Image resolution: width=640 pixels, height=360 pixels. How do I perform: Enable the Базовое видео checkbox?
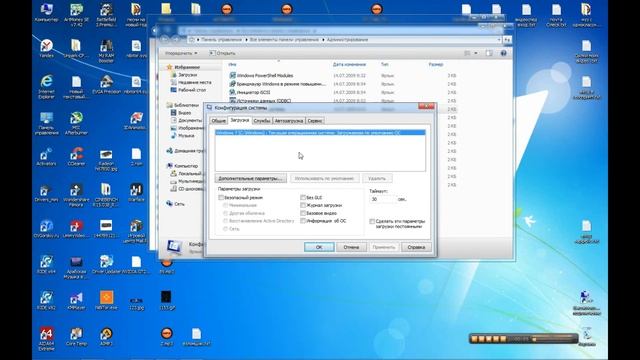point(303,213)
